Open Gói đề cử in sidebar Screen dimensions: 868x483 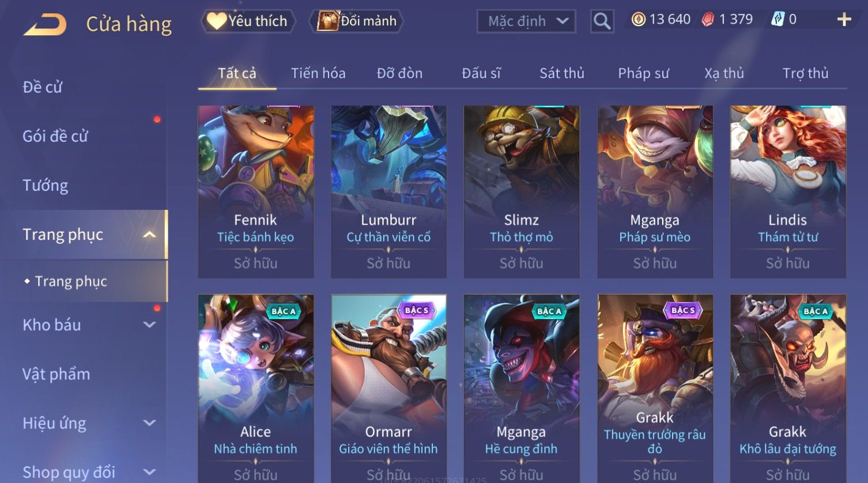pyautogui.click(x=55, y=137)
